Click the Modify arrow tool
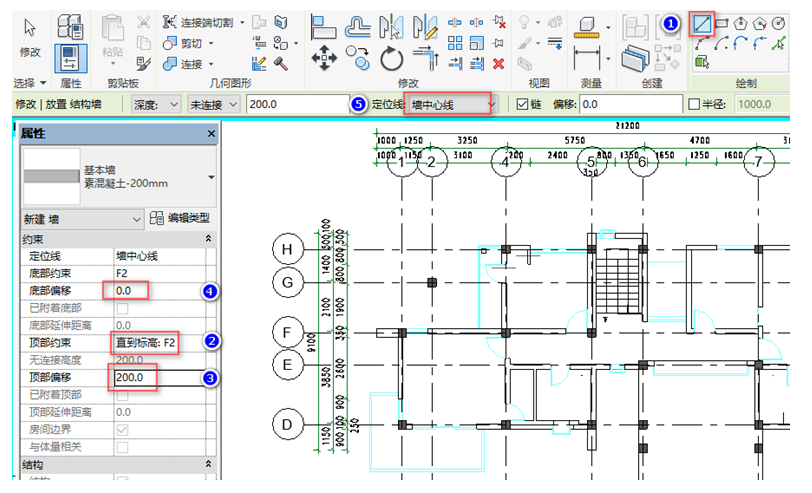Image resolution: width=812 pixels, height=493 pixels. (x=30, y=36)
